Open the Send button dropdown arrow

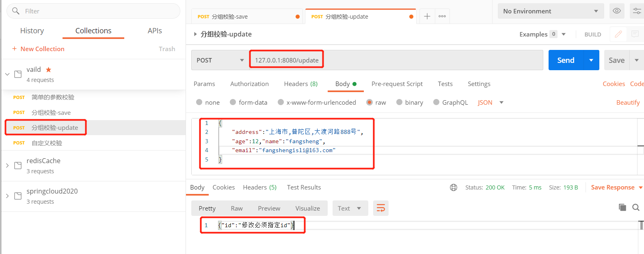coord(591,60)
